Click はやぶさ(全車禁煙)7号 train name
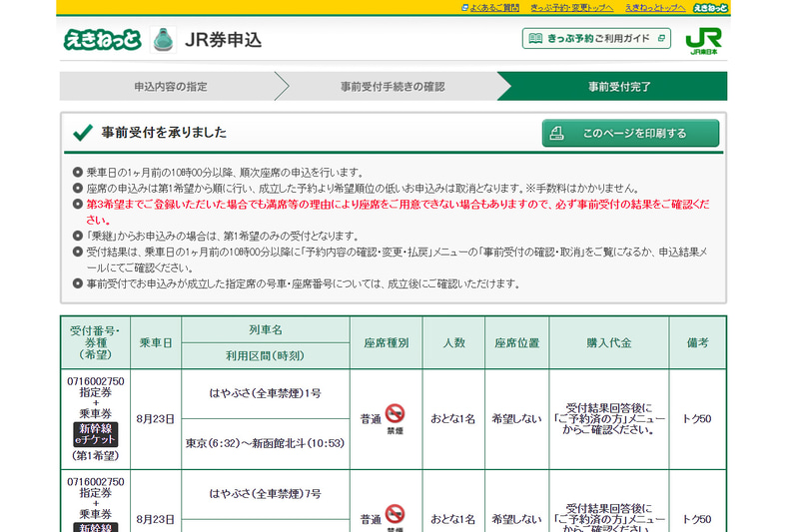 coord(266,493)
